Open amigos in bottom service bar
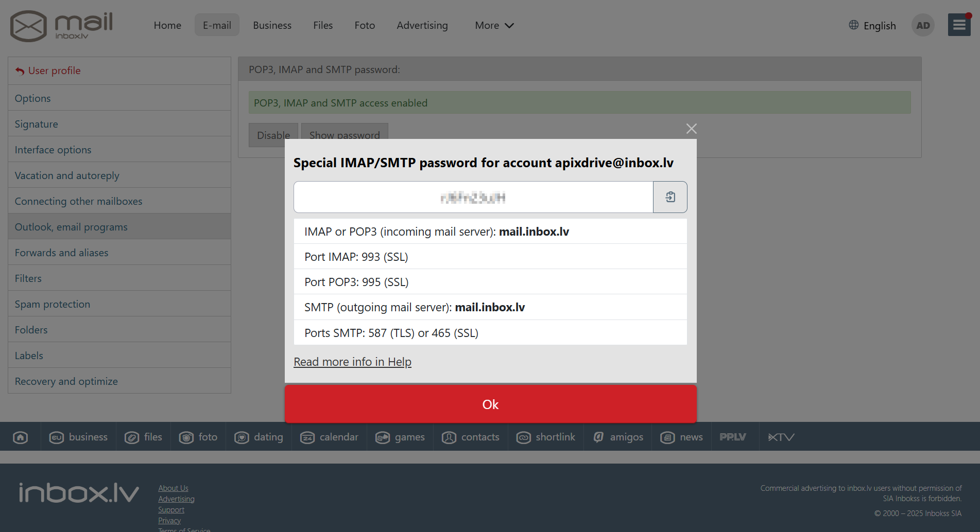 pyautogui.click(x=618, y=437)
